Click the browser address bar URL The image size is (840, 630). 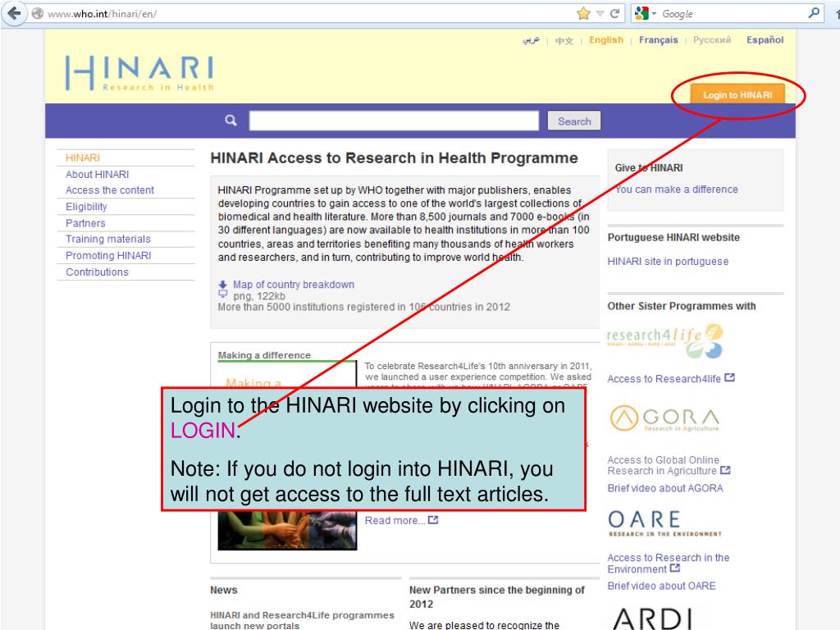102,14
